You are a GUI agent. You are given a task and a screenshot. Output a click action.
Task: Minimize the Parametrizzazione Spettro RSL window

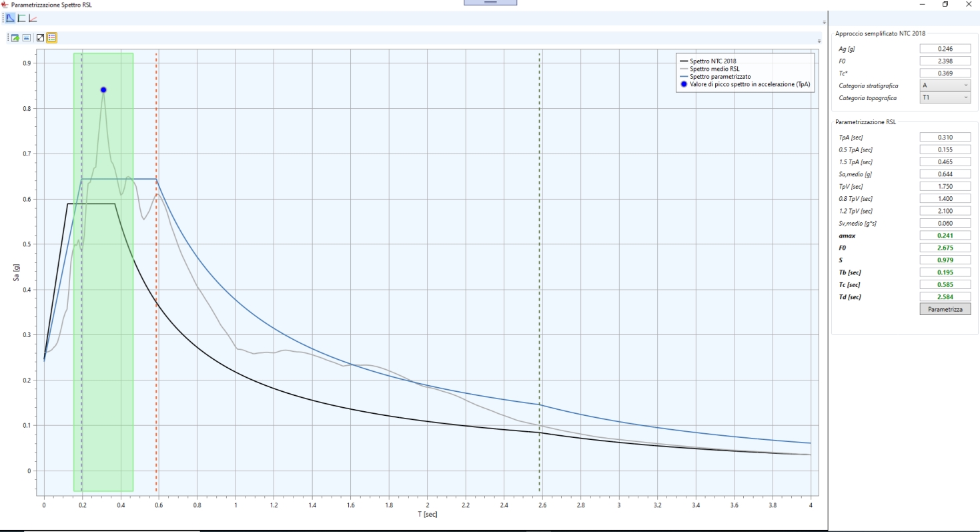tap(922, 4)
